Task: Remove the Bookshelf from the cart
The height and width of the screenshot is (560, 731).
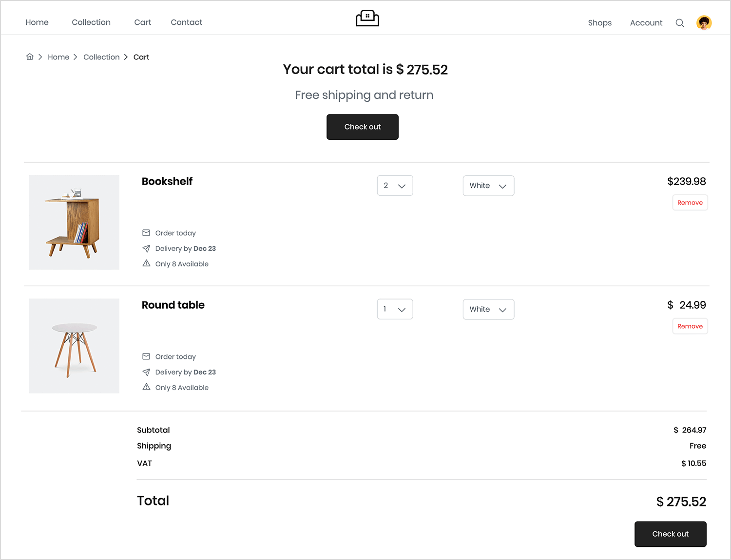Action: click(690, 203)
